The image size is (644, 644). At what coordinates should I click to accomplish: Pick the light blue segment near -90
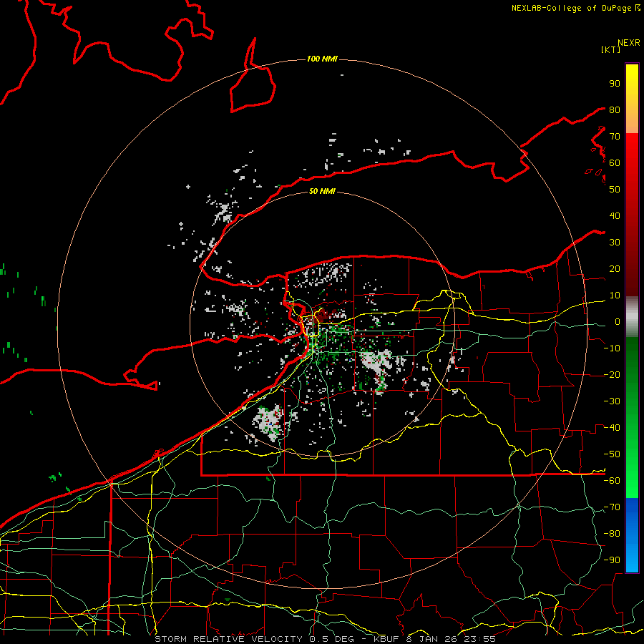click(x=632, y=559)
